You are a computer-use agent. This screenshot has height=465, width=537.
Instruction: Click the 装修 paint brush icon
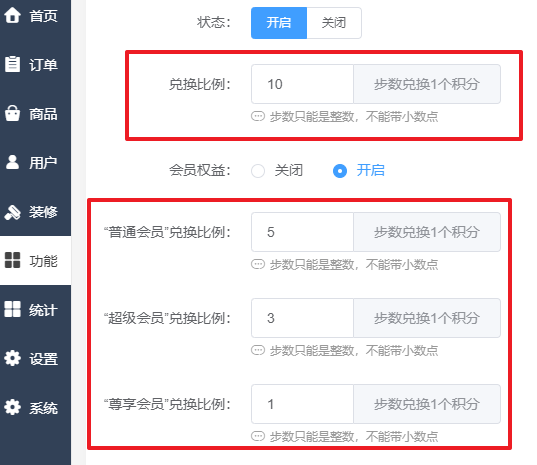[12, 212]
